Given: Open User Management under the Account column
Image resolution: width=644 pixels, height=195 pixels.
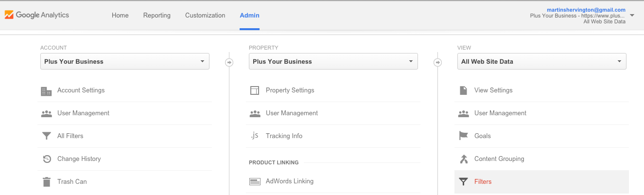Looking at the screenshot, I should (83, 113).
